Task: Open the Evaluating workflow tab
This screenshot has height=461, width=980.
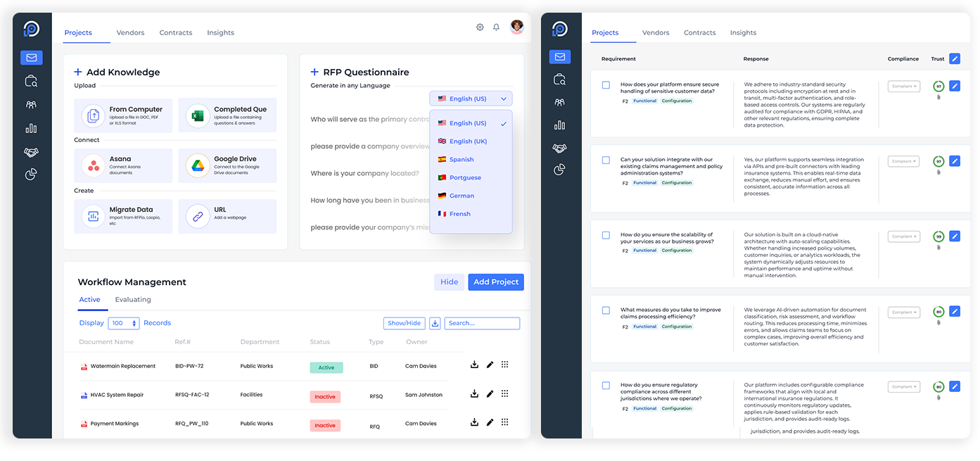Action: click(x=133, y=300)
